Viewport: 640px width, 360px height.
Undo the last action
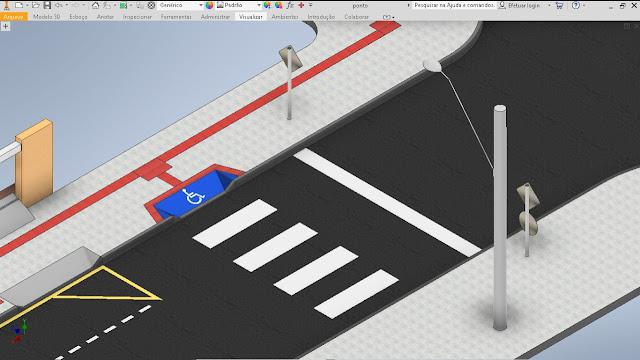coord(59,5)
